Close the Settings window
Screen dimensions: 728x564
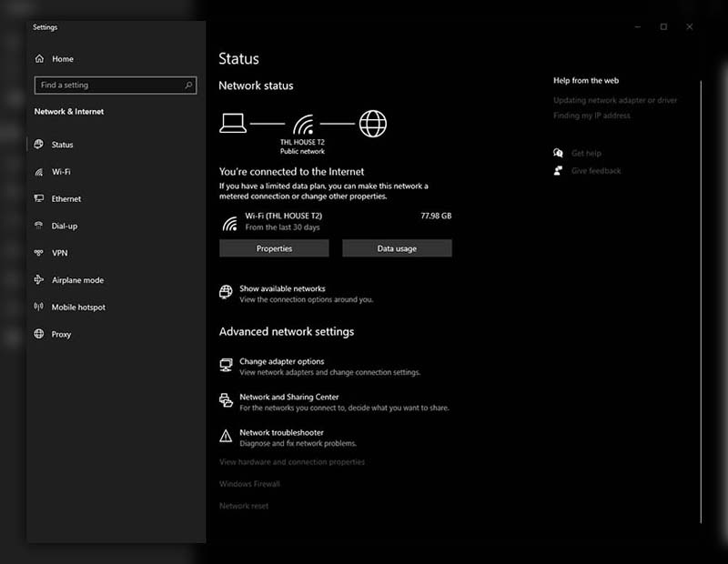point(690,27)
